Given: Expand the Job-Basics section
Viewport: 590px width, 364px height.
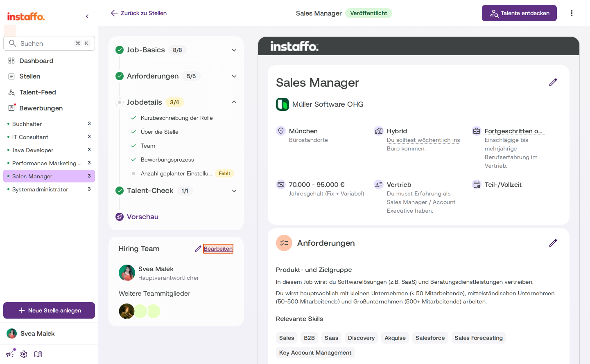Looking at the screenshot, I should [x=234, y=50].
